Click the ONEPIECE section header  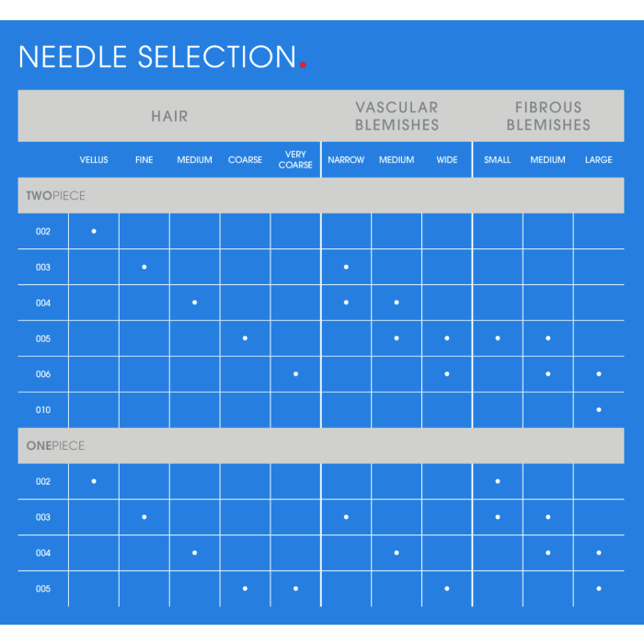pyautogui.click(x=55, y=445)
